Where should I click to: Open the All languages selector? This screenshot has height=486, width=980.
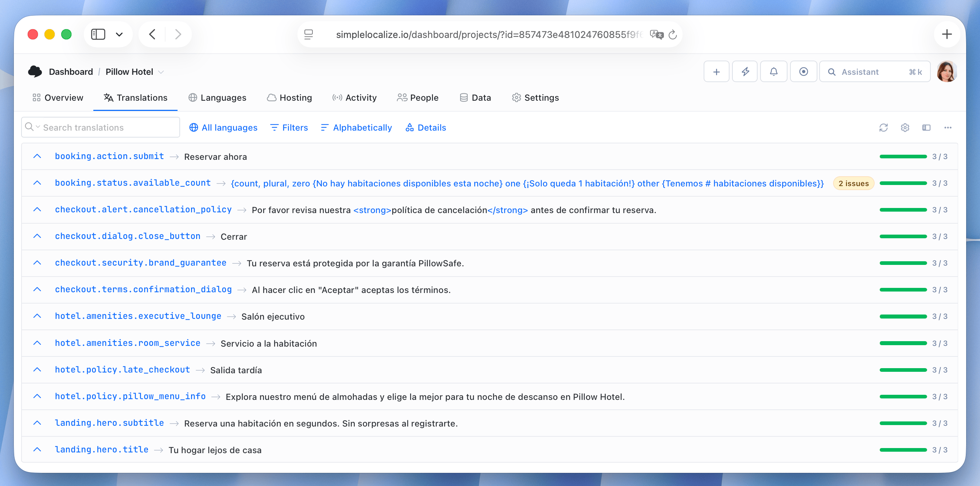(223, 127)
